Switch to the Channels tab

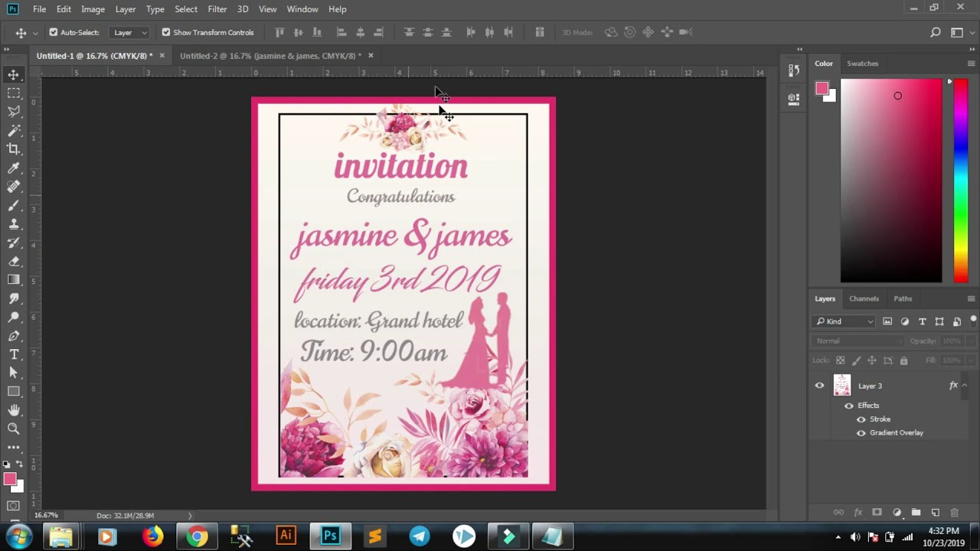coord(864,298)
